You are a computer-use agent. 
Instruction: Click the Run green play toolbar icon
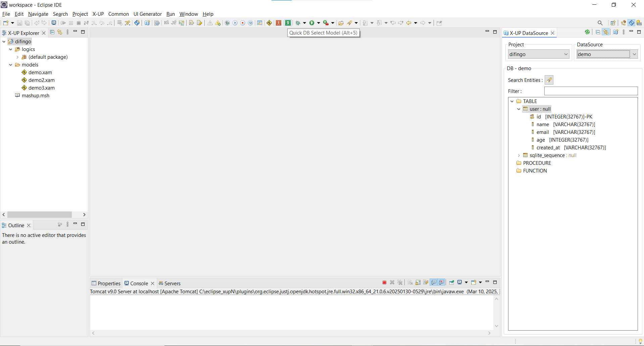[x=312, y=23]
